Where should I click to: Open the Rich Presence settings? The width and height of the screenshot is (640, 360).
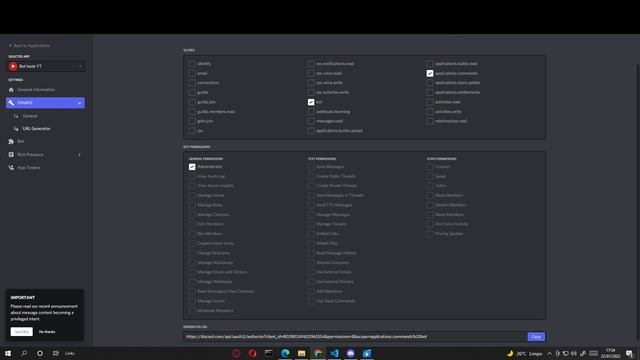(30, 155)
